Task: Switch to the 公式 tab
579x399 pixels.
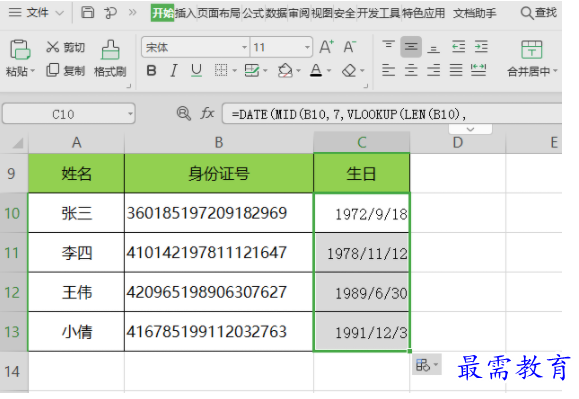Action: 253,13
